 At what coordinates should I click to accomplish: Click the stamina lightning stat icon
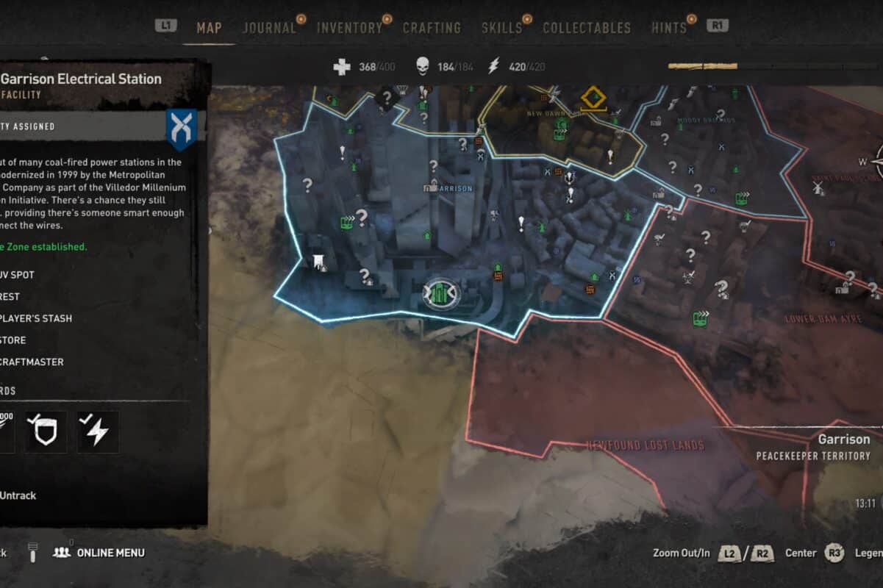pos(495,67)
